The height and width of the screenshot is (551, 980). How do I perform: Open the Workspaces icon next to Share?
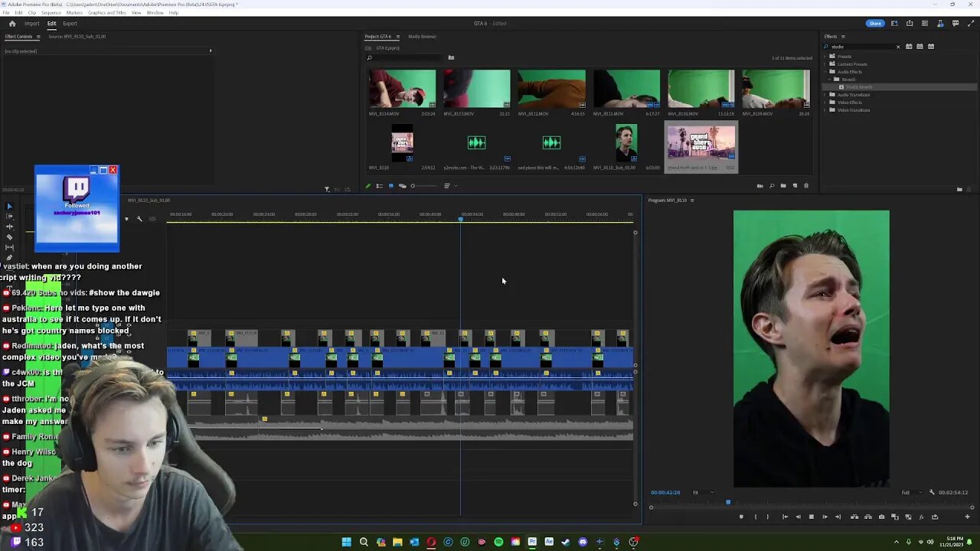(x=894, y=24)
